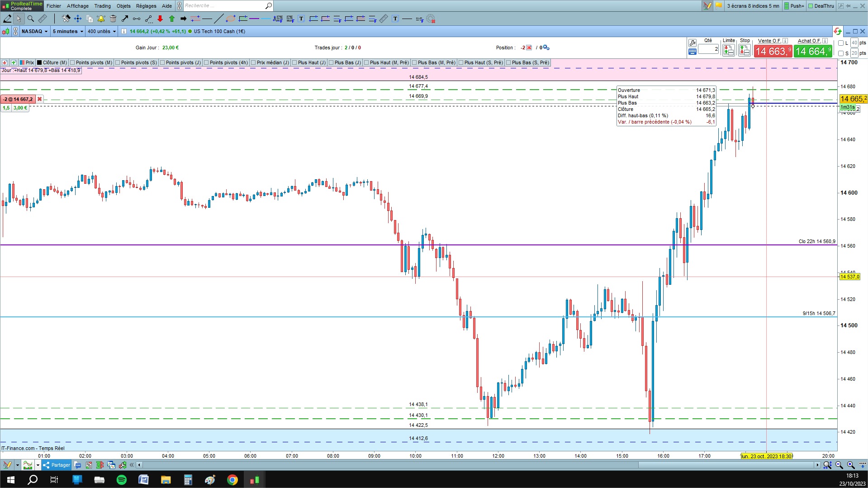
Task: Click the trash delete objects icon
Action: click(x=113, y=19)
